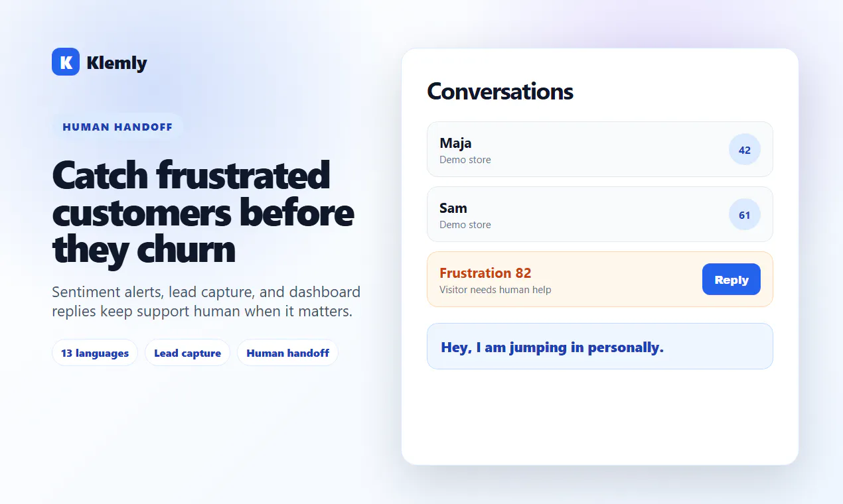
Task: Click the Klemly brand name text
Action: (117, 63)
